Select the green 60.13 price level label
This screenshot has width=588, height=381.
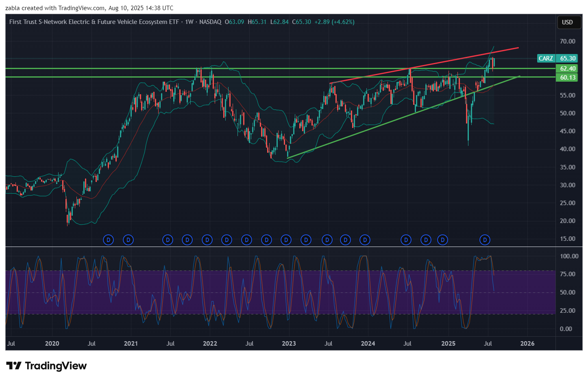coord(567,78)
